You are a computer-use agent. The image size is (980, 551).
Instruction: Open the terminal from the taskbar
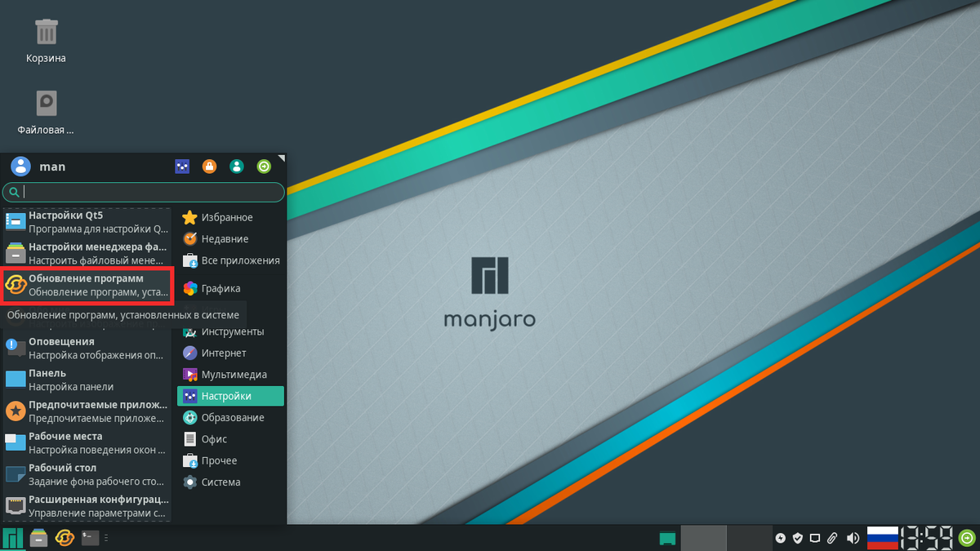tap(91, 538)
